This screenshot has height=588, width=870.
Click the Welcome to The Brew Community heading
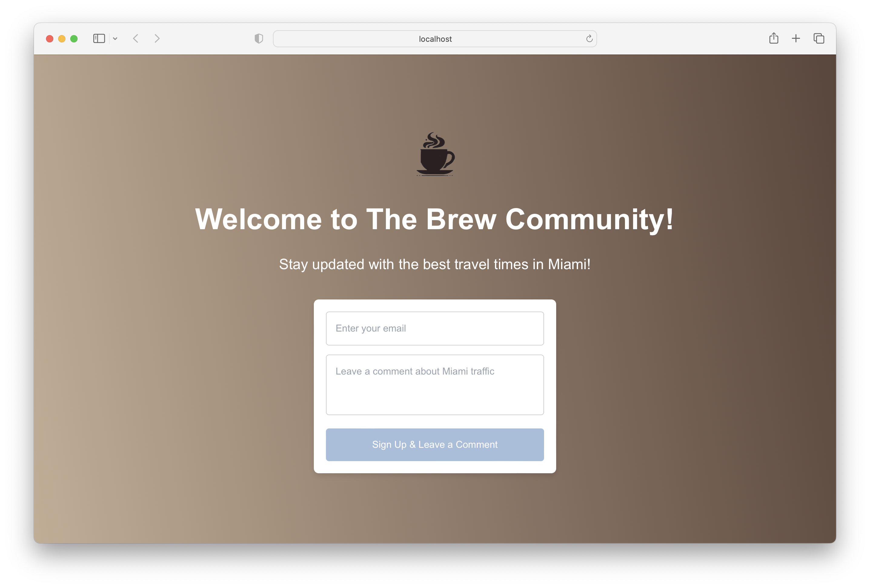pyautogui.click(x=434, y=219)
